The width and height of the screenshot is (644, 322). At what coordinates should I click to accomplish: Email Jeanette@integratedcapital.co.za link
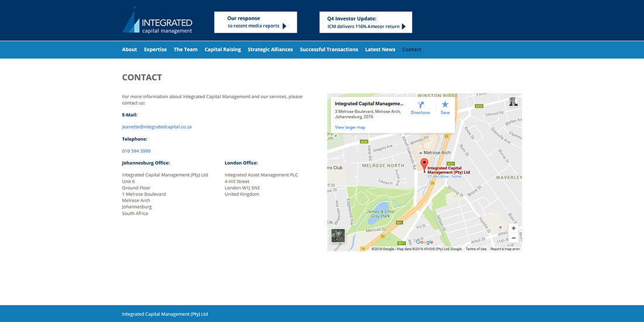point(157,127)
